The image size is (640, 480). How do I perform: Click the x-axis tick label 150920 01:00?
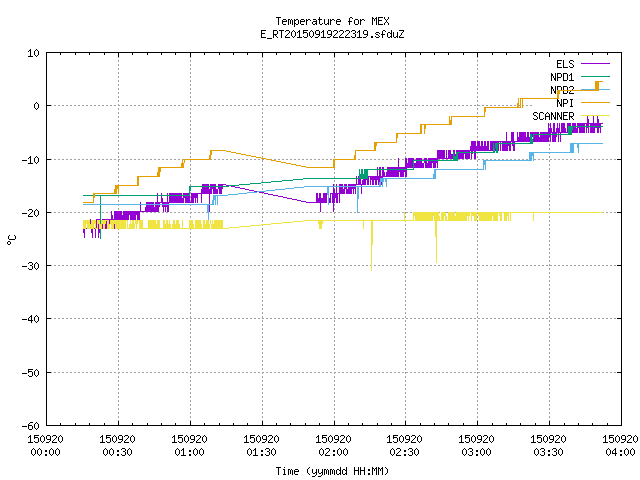[189, 445]
